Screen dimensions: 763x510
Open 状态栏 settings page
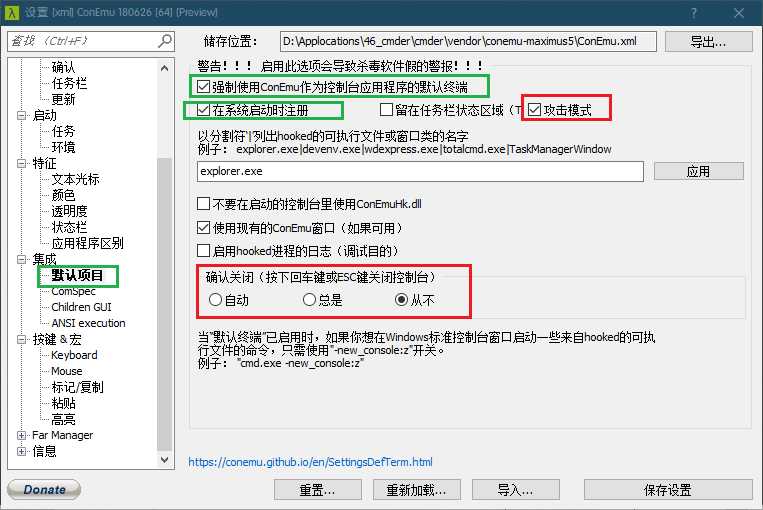69,227
